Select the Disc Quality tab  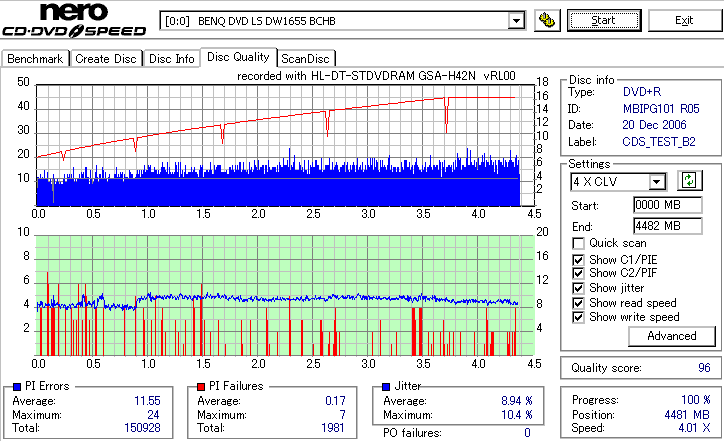point(238,57)
